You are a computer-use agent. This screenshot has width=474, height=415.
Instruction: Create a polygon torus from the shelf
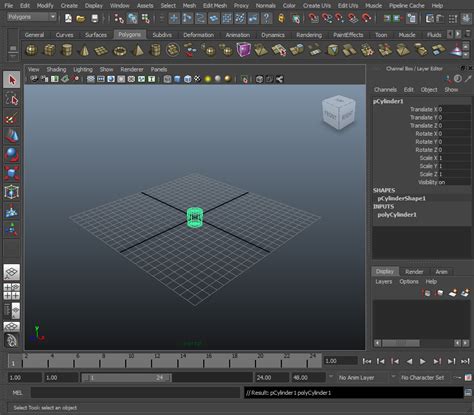[119, 51]
